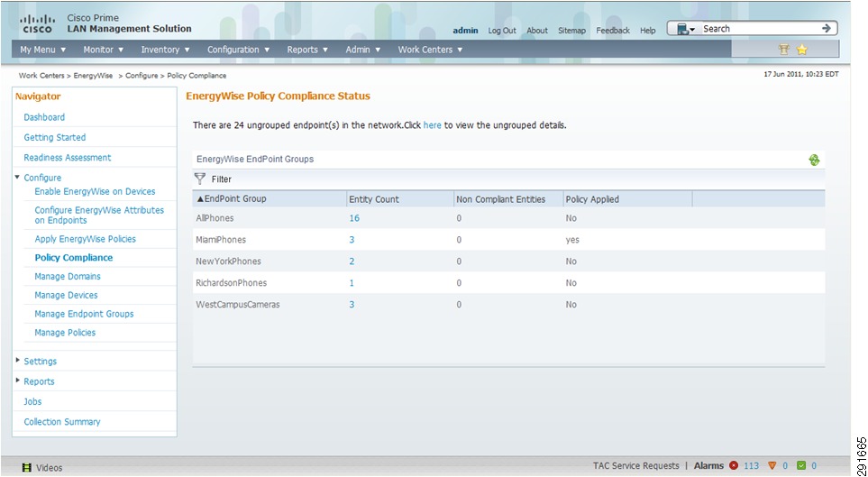Select the MiamiPhones group name
This screenshot has width=868, height=477.
pyautogui.click(x=221, y=239)
